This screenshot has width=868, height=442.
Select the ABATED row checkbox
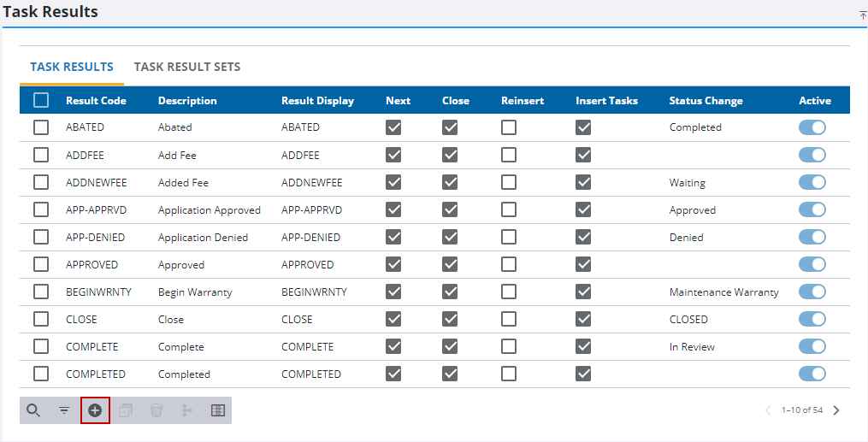coord(41,127)
